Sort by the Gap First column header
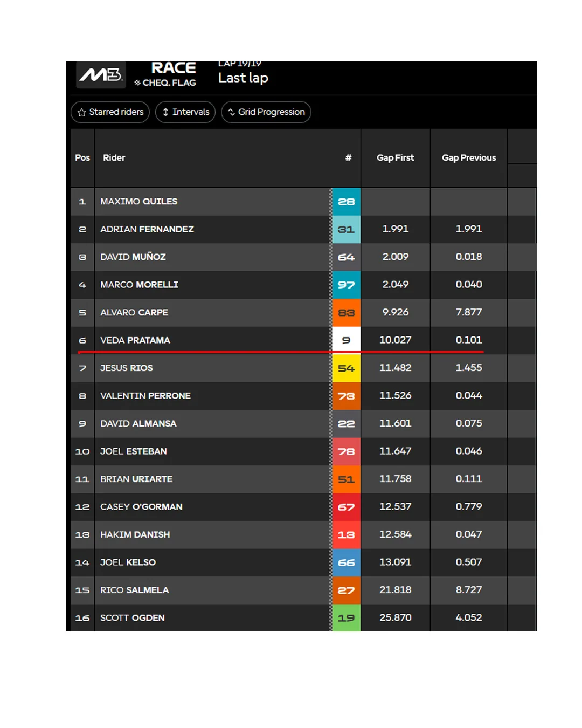Viewport: 582px width, 728px height. point(395,158)
